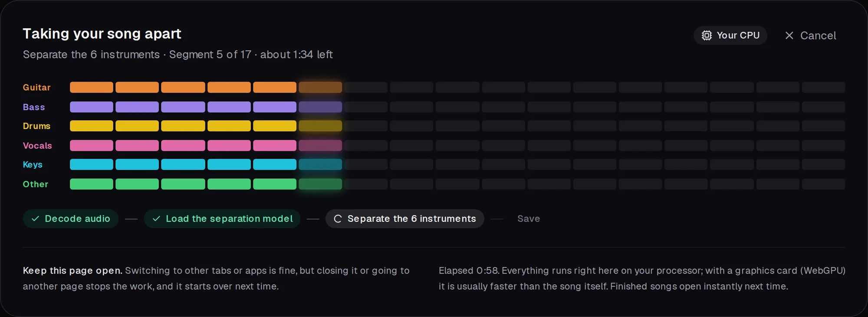Click the Elapsed 0:58 text

pyautogui.click(x=468, y=271)
